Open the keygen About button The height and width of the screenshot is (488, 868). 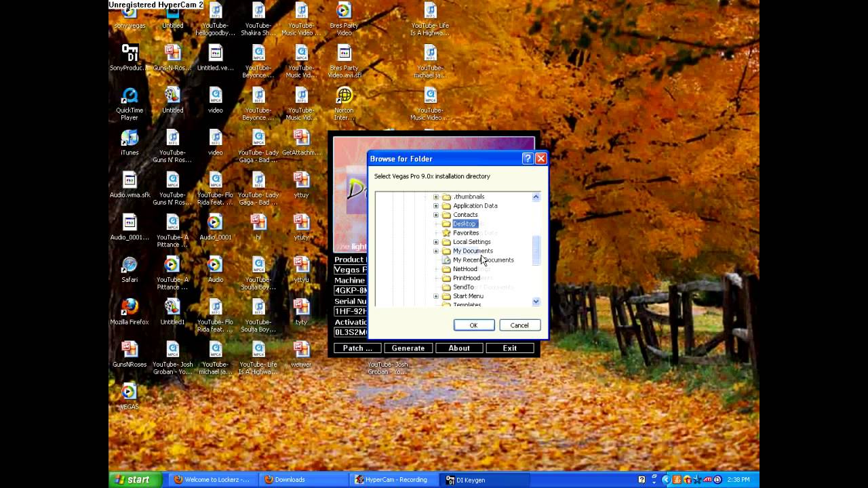tap(459, 348)
